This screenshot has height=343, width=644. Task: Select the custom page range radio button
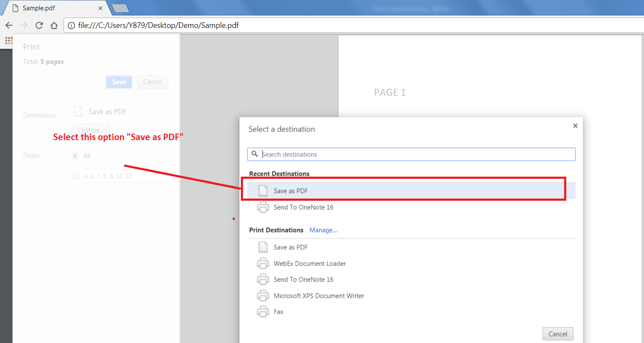75,176
